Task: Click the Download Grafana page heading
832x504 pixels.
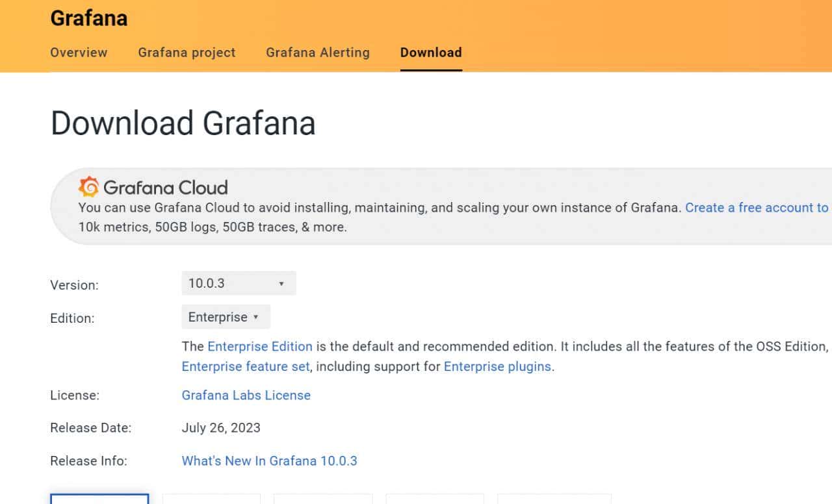Action: click(x=183, y=123)
